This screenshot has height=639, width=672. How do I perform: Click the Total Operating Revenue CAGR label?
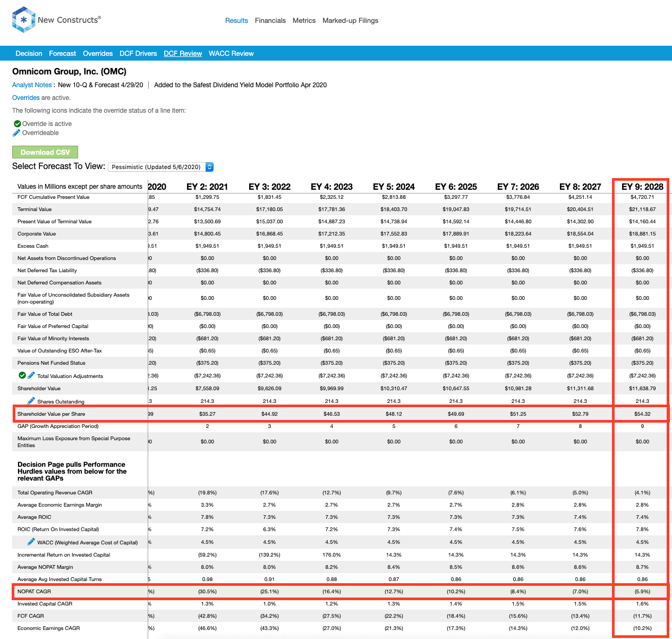(55, 493)
